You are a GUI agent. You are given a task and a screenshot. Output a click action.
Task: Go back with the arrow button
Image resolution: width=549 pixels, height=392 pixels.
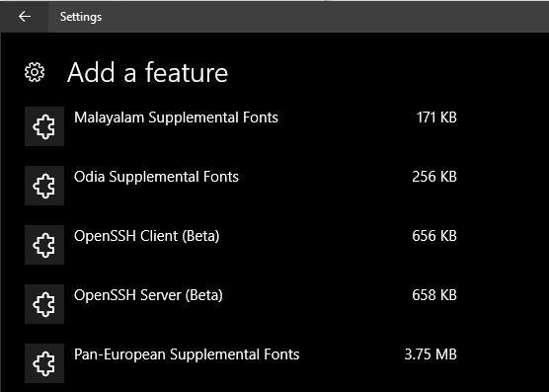(x=25, y=17)
